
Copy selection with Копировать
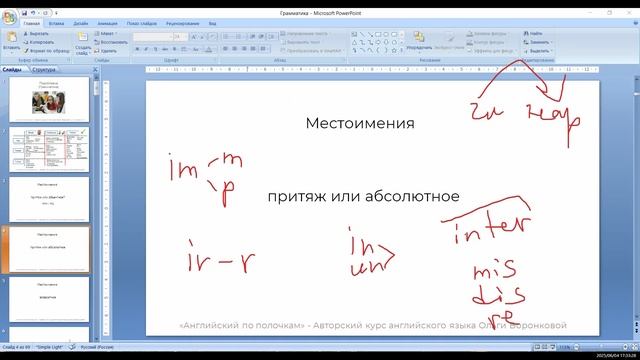click(x=38, y=42)
